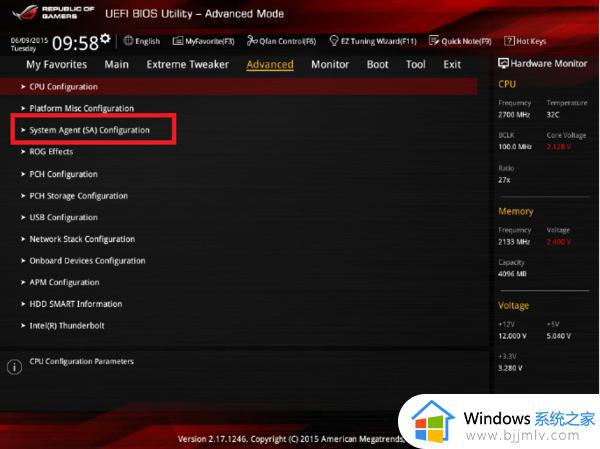Click the info circle icon
The width and height of the screenshot is (600, 449).
click(x=15, y=367)
